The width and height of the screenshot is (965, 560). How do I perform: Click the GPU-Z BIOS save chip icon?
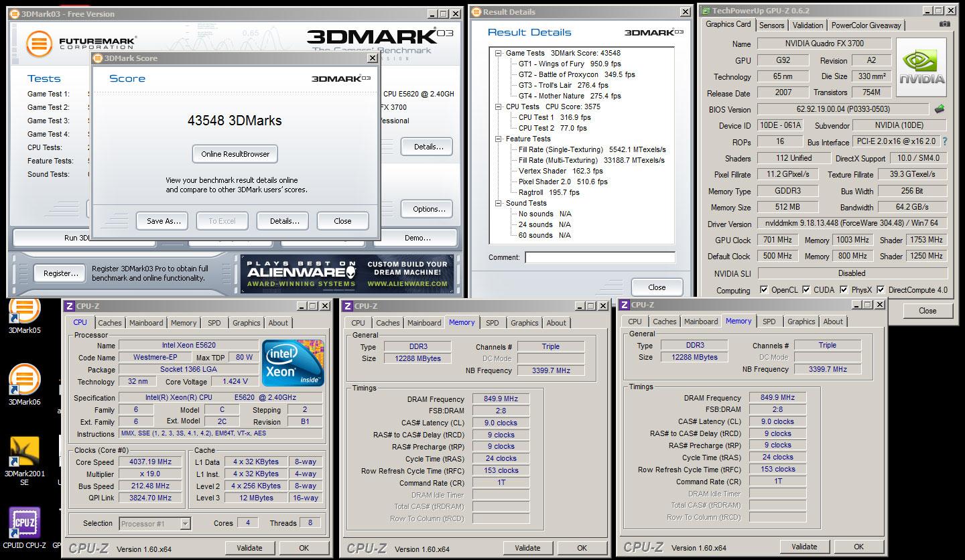tap(940, 109)
